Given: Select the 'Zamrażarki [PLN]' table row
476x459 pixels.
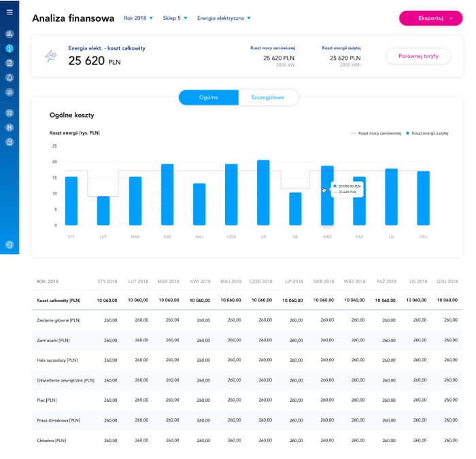Looking at the screenshot, I should (x=54, y=339).
